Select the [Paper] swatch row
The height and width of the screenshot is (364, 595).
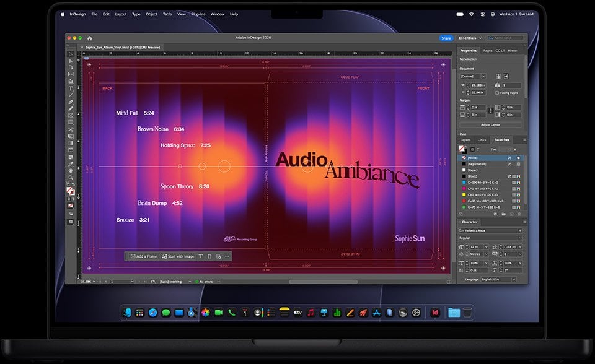491,170
